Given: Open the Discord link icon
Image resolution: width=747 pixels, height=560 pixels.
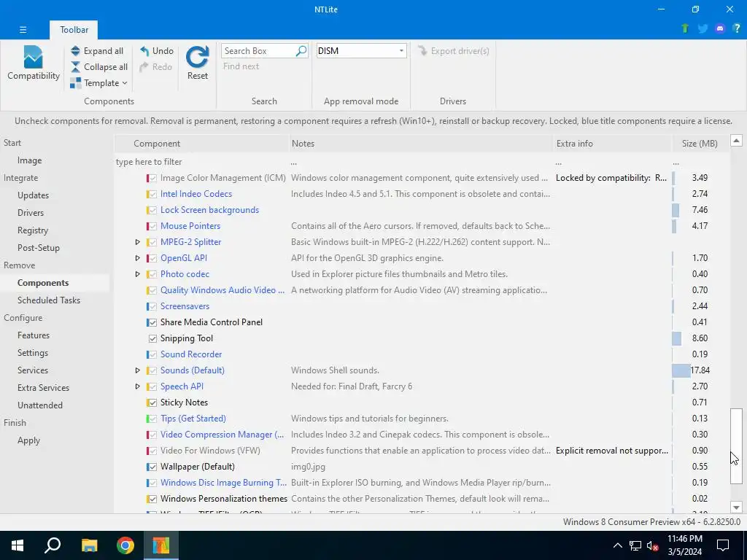Looking at the screenshot, I should pyautogui.click(x=720, y=28).
